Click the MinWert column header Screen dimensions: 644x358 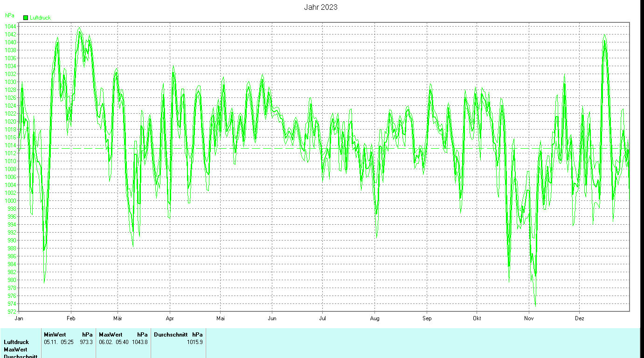point(55,335)
